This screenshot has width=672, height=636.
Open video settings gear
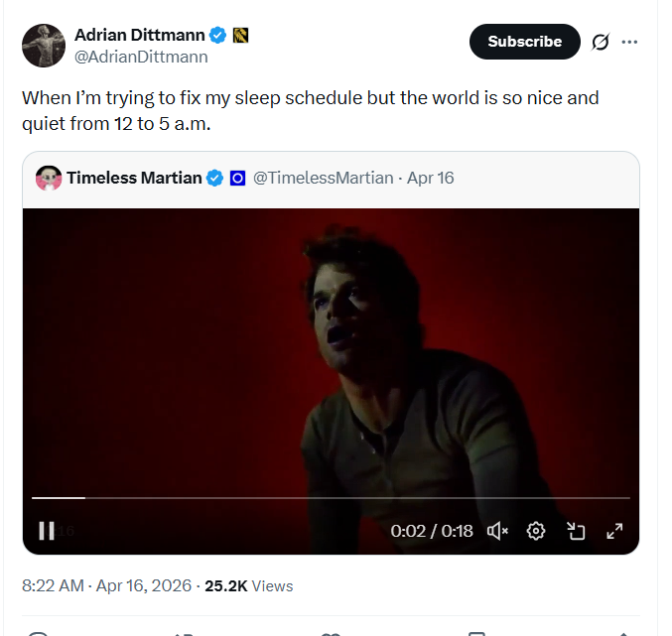click(x=536, y=531)
